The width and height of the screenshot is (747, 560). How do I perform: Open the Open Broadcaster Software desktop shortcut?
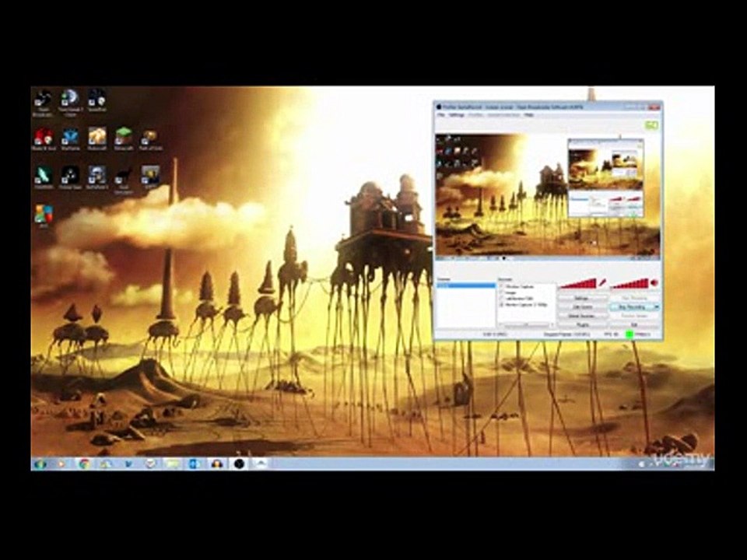(43, 102)
